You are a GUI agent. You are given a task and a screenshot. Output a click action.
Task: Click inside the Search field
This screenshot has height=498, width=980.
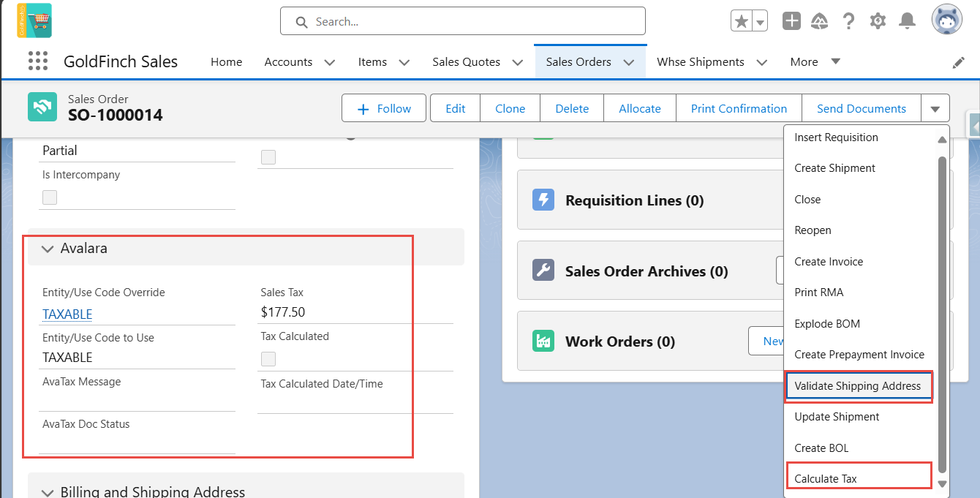[x=462, y=21]
